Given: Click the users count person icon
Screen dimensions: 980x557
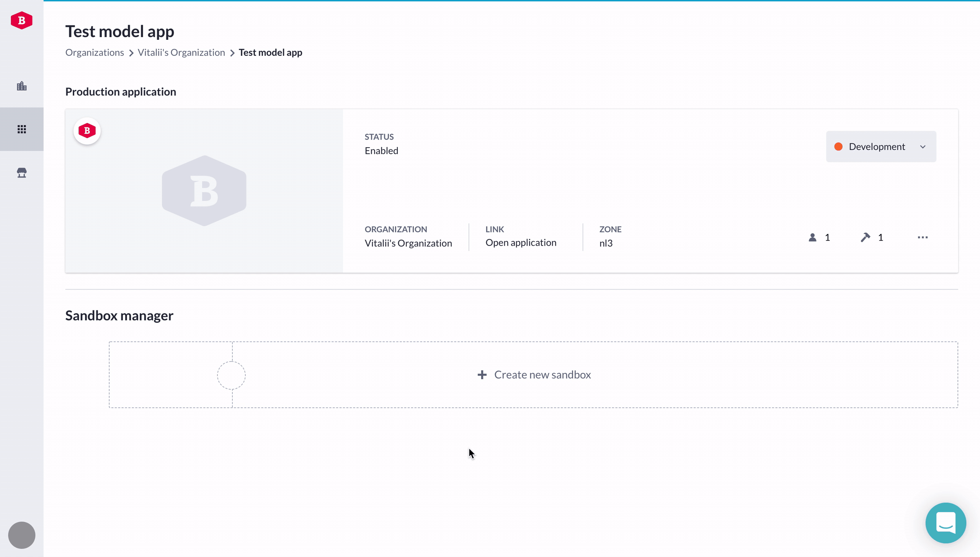Looking at the screenshot, I should click(x=812, y=238).
